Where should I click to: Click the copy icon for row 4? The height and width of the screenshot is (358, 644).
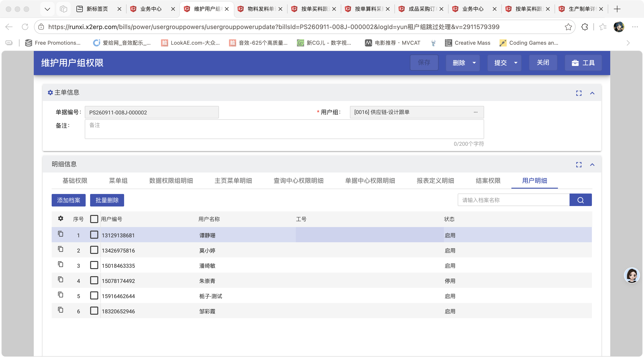click(61, 280)
